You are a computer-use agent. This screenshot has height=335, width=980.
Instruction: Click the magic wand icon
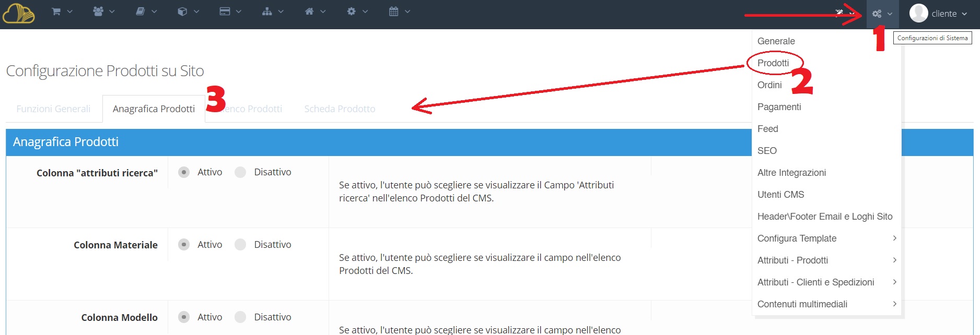[839, 13]
